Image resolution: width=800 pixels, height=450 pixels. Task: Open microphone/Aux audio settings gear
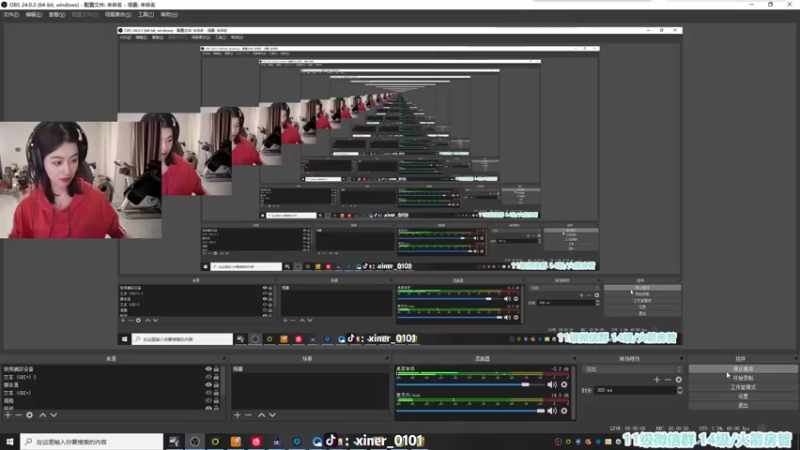coord(564,411)
